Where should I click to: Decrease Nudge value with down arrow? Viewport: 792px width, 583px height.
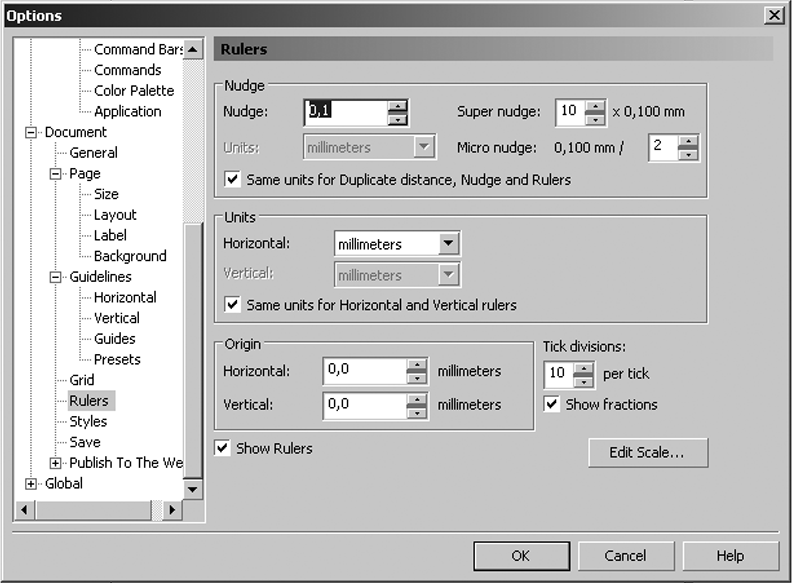tap(398, 119)
